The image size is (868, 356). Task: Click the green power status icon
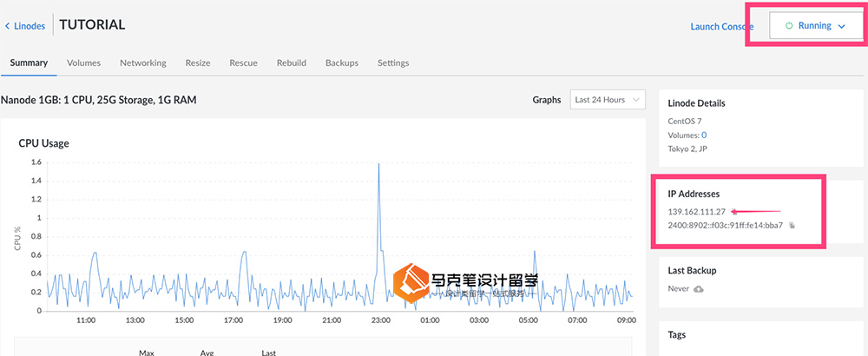tap(789, 25)
